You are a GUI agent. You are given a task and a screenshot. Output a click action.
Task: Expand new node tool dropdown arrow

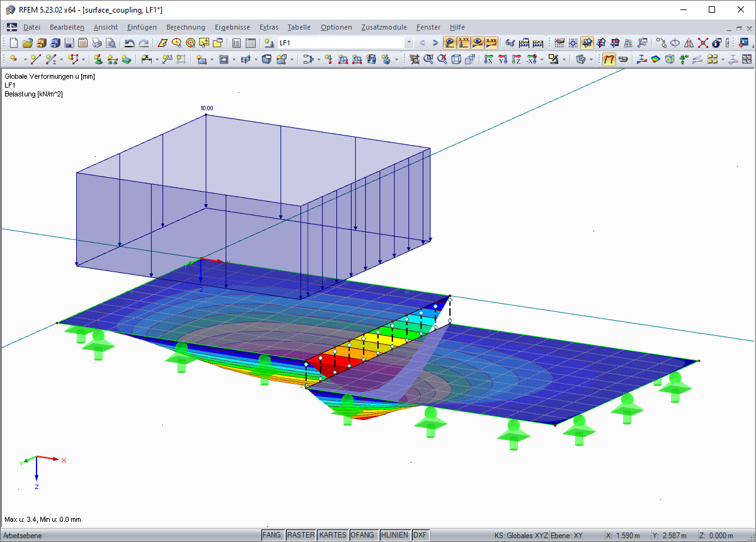(25, 59)
